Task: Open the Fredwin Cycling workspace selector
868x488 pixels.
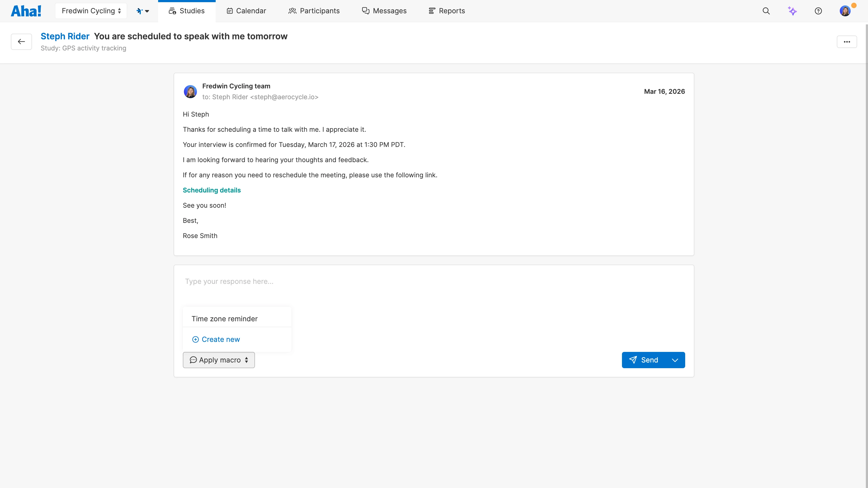Action: (90, 11)
